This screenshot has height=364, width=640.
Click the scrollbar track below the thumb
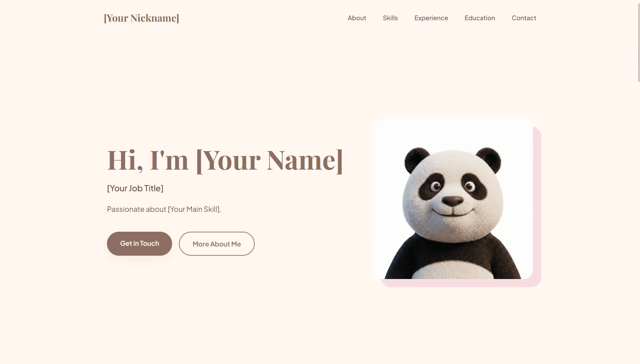[x=639, y=223]
